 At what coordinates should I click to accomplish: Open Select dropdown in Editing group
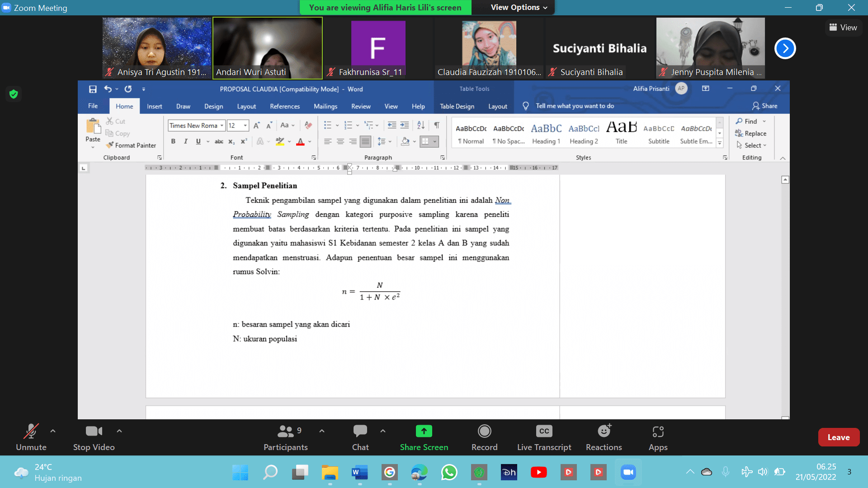(751, 145)
